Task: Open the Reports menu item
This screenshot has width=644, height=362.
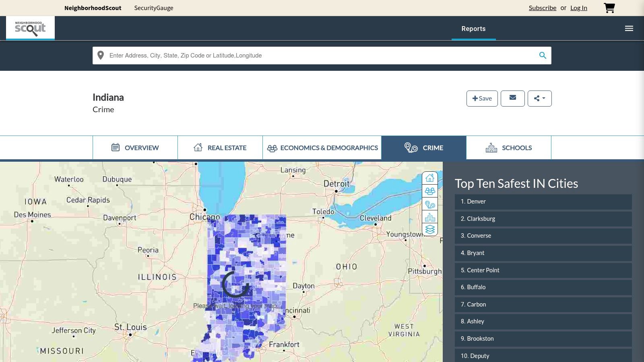Action: point(473,29)
